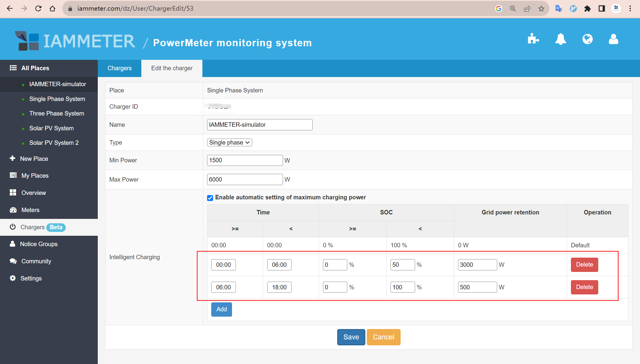
Task: Open notifications bell icon
Action: (560, 39)
